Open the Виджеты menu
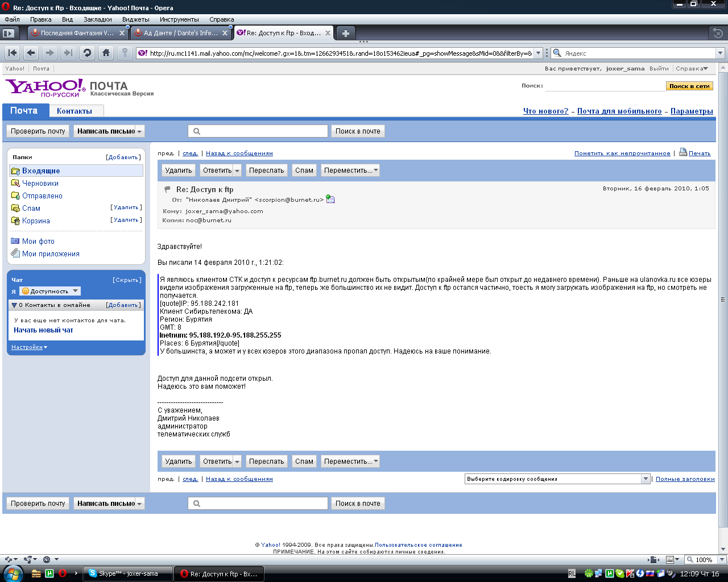Image resolution: width=728 pixels, height=582 pixels. point(136,19)
